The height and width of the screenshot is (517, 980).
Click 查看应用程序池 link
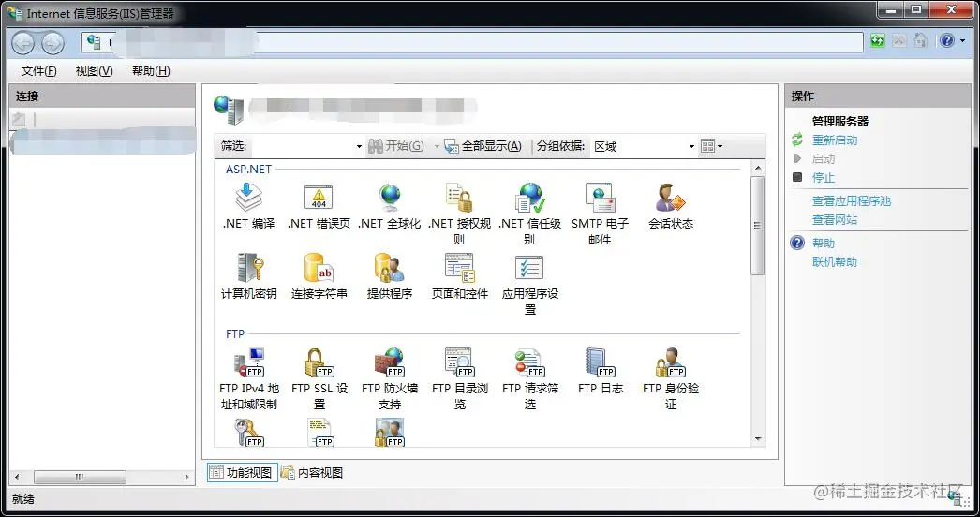(852, 201)
